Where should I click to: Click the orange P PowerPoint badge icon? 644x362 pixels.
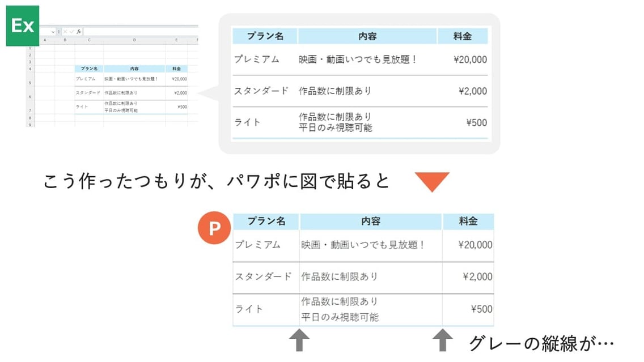pos(214,228)
